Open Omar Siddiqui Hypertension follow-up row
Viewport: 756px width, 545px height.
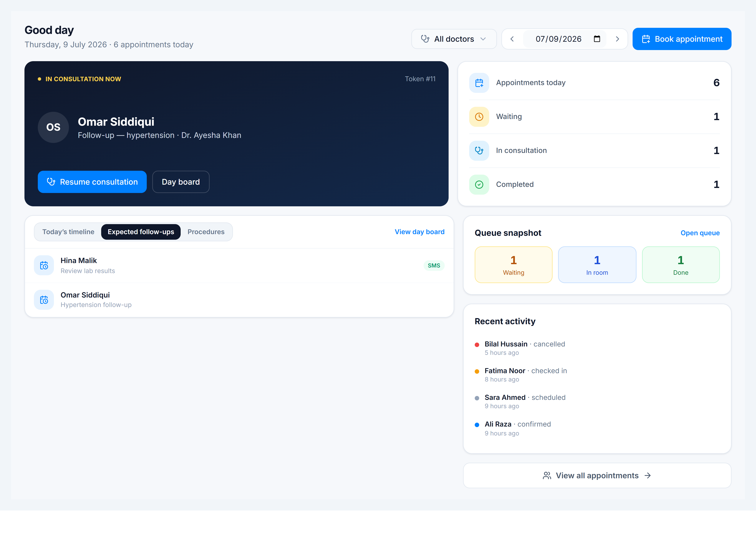239,300
